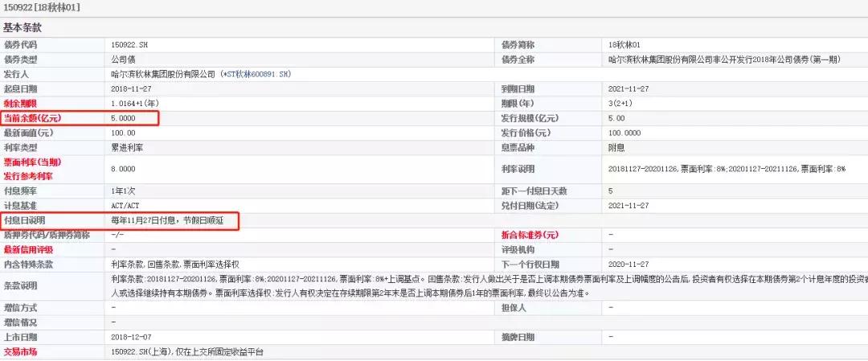
Task: Click the red 当前余额(亿元) label
Action: (32, 118)
